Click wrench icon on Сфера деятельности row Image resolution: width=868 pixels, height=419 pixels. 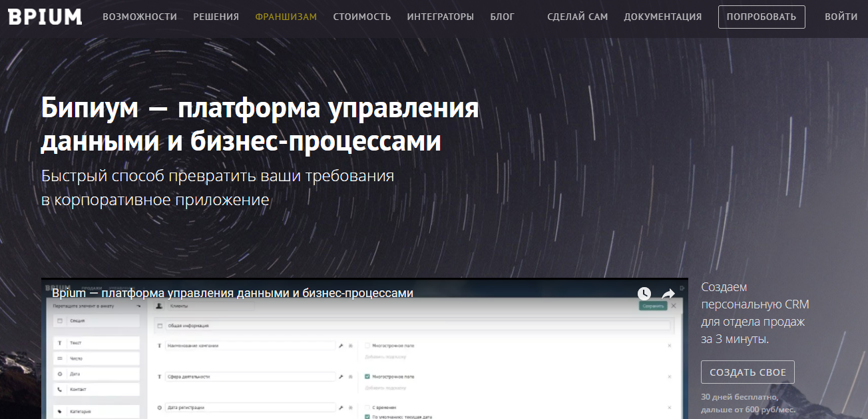tap(341, 376)
